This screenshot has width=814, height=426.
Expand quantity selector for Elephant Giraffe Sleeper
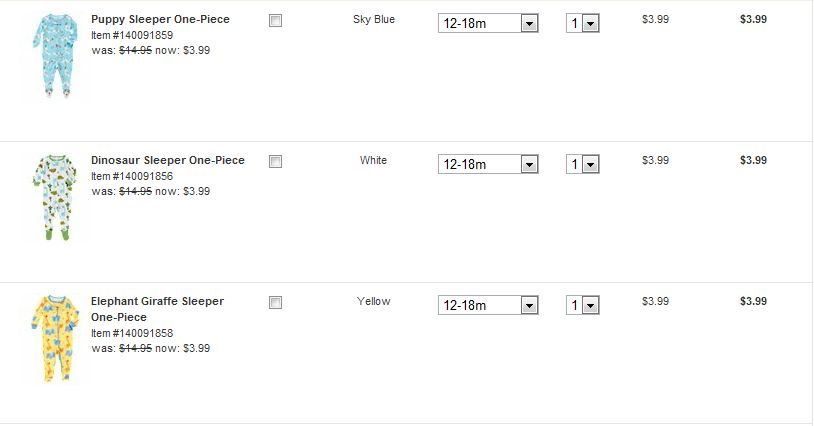coord(582,305)
